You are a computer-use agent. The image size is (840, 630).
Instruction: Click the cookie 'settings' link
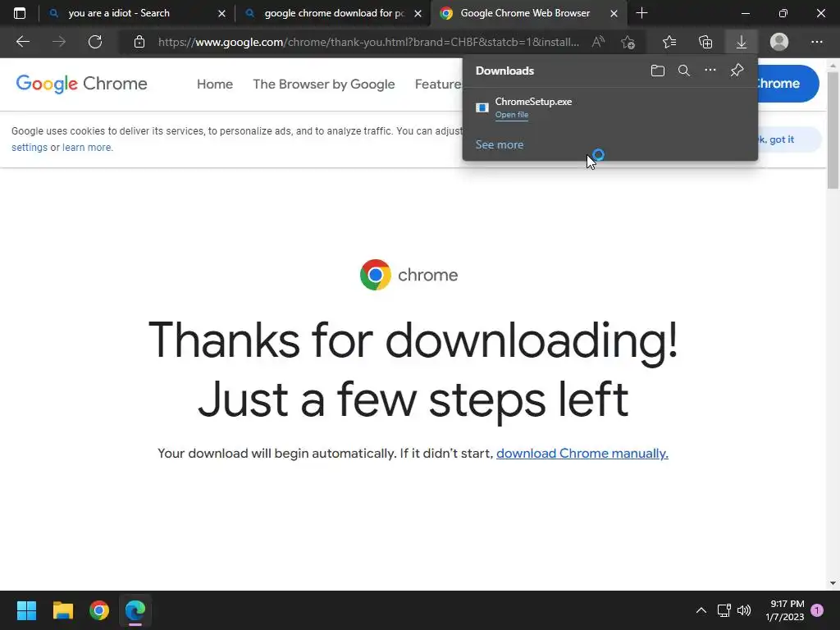(x=30, y=148)
